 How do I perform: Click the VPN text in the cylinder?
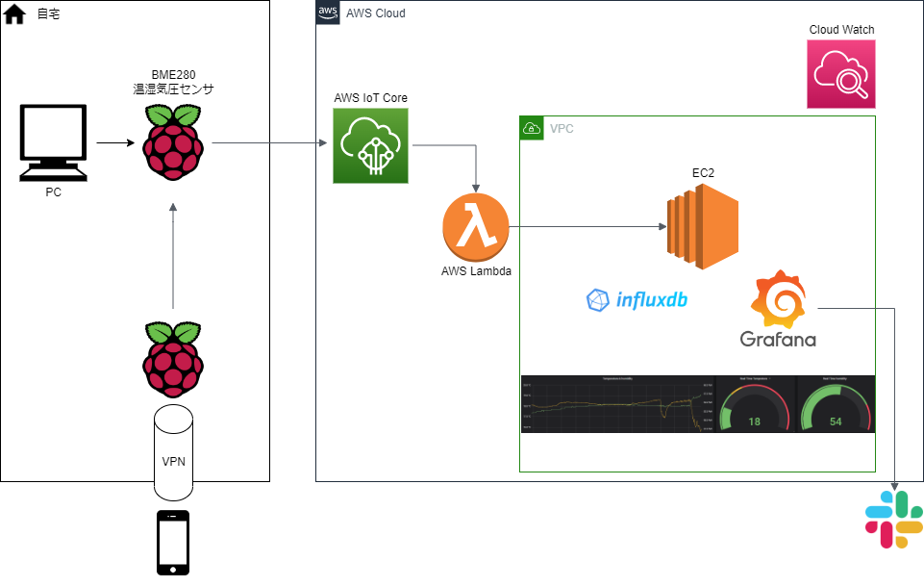coord(173,461)
